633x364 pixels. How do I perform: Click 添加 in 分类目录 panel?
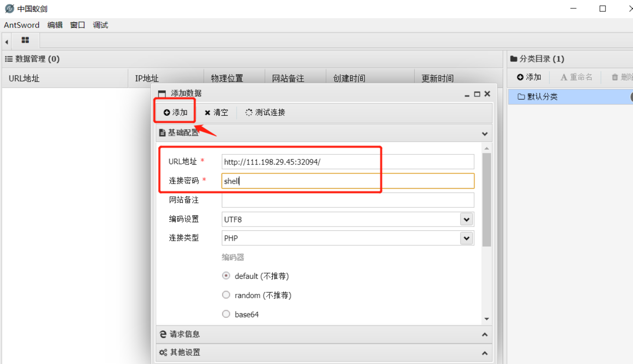(529, 77)
